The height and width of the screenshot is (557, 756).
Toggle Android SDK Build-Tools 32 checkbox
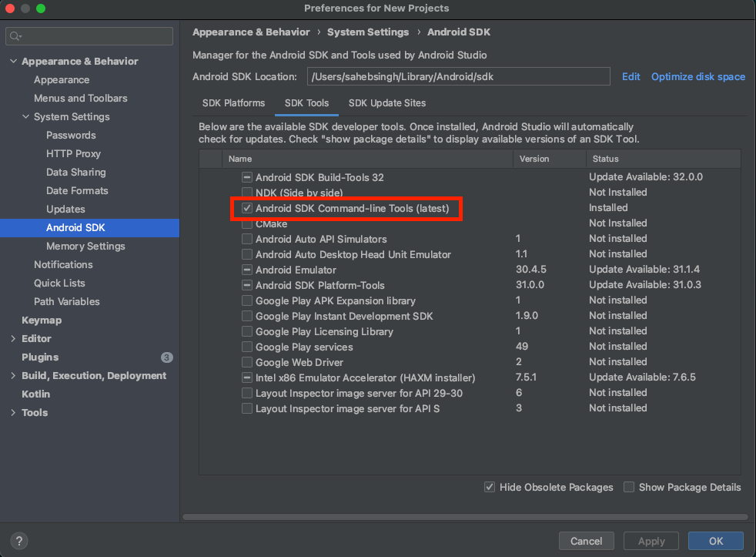pyautogui.click(x=247, y=177)
